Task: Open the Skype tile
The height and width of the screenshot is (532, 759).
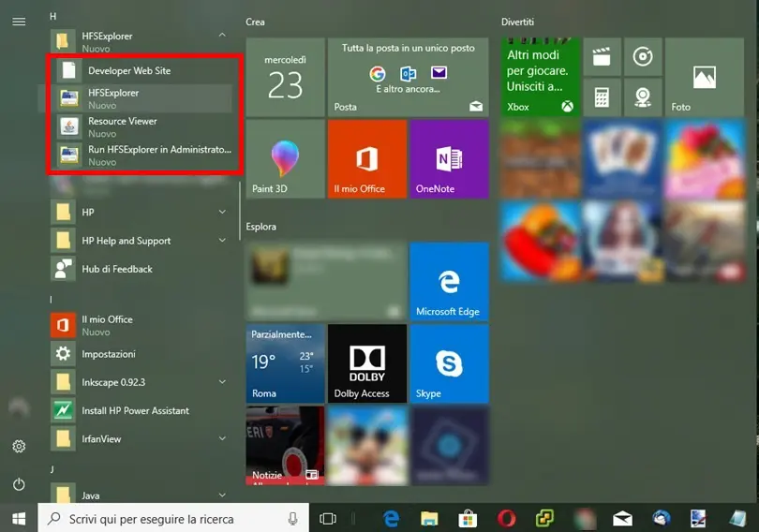Action: pos(449,363)
